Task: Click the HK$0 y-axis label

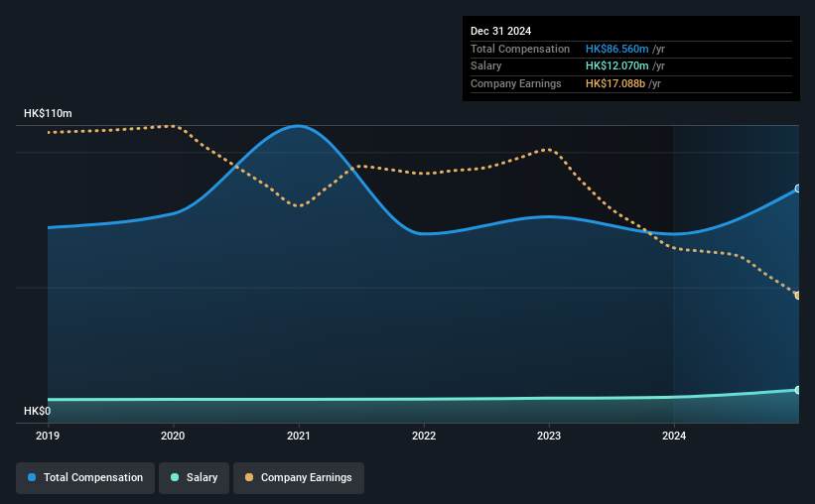Action: pyautogui.click(x=38, y=411)
